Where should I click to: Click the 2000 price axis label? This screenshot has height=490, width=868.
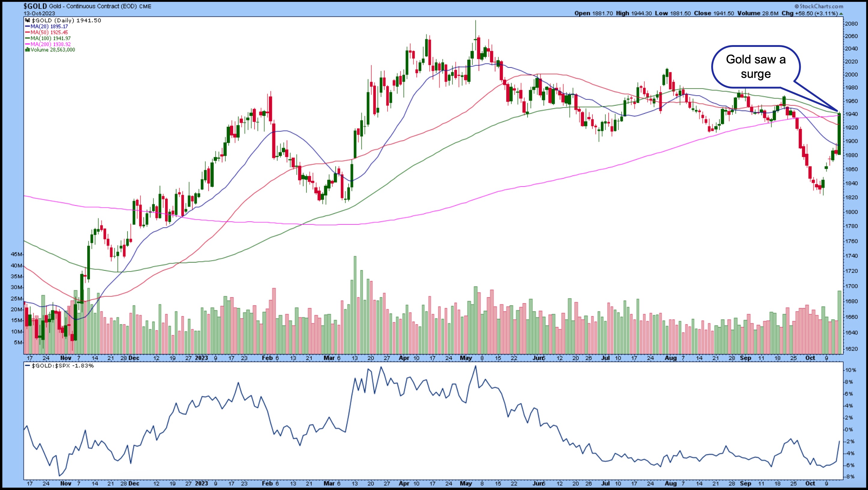click(851, 75)
